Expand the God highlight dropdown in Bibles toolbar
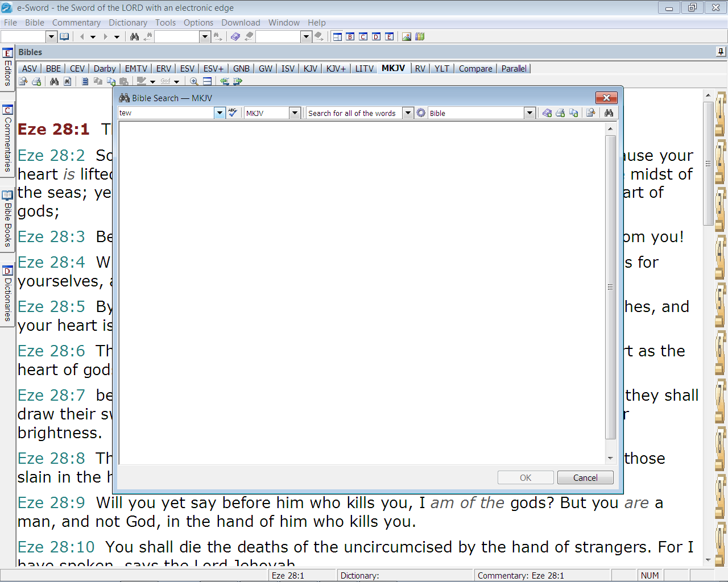The height and width of the screenshot is (582, 728). [177, 82]
